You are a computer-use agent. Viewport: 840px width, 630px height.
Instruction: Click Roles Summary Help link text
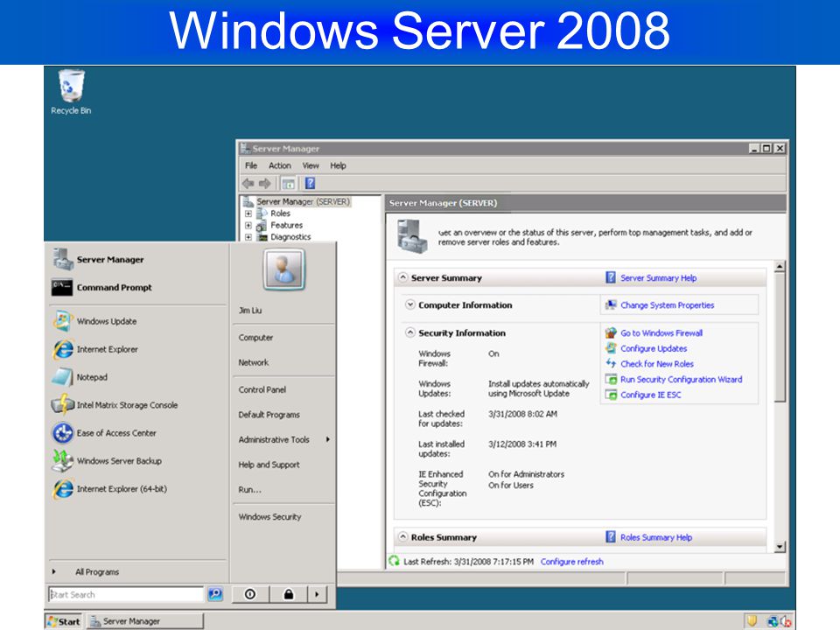(x=656, y=537)
